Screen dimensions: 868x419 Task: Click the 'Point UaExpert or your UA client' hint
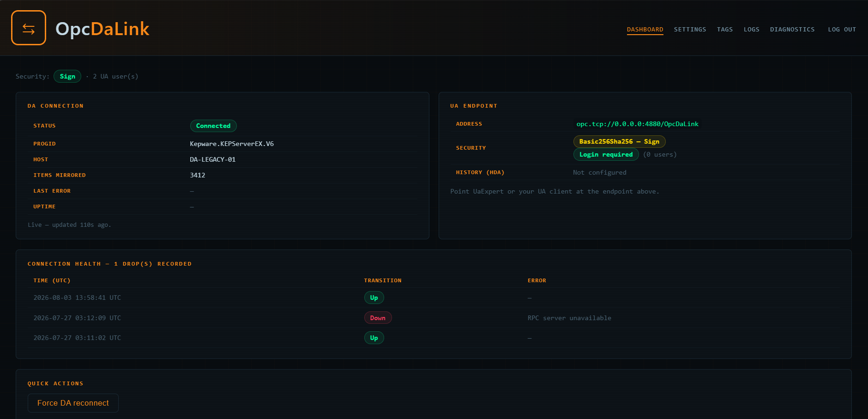pyautogui.click(x=555, y=191)
